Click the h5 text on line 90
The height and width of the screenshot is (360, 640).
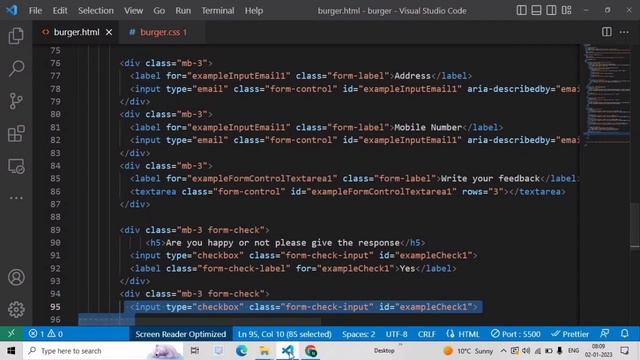coord(282,243)
